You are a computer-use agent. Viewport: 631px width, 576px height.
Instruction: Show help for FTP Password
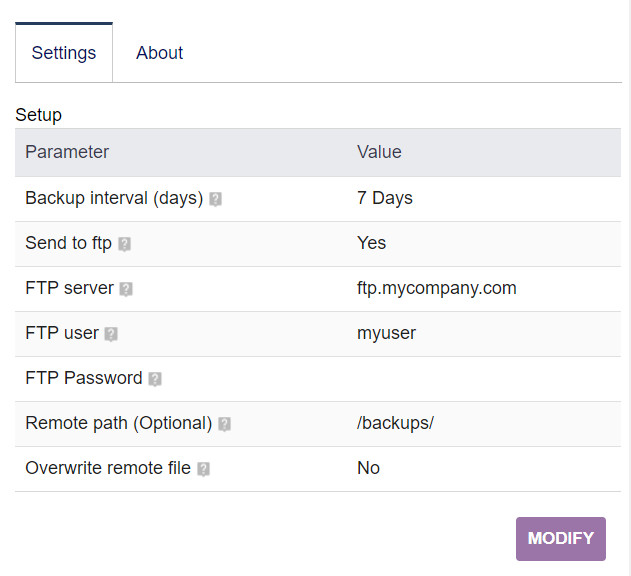155,379
